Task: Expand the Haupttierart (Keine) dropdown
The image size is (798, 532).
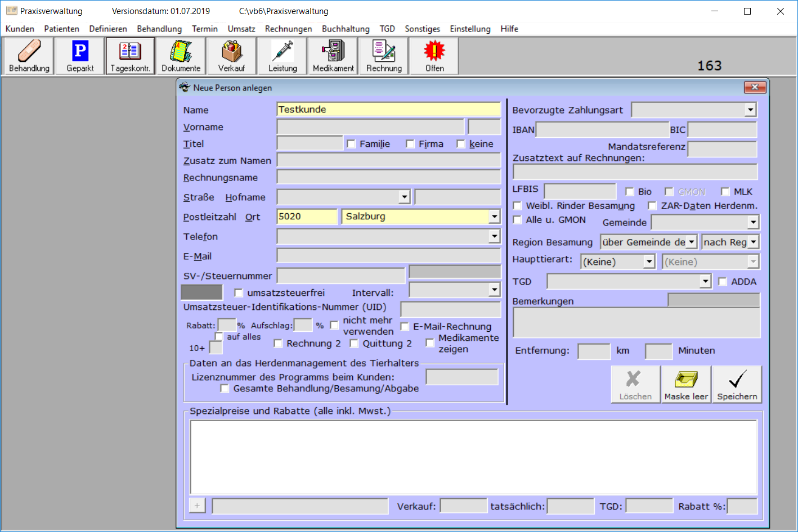Action: click(649, 262)
